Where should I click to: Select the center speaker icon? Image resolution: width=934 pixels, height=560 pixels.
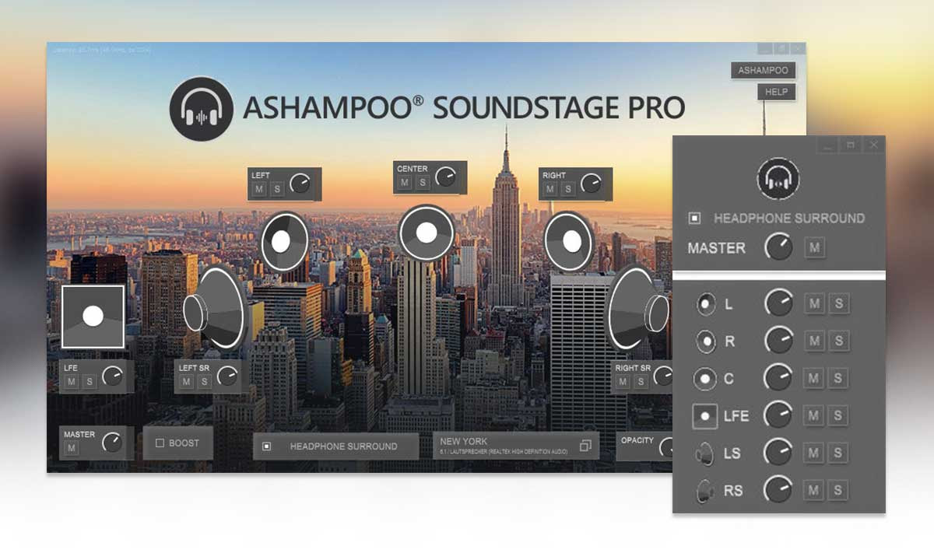427,233
